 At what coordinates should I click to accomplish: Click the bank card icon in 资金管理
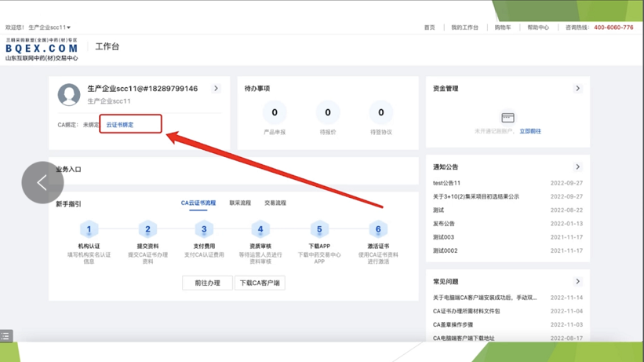click(508, 118)
